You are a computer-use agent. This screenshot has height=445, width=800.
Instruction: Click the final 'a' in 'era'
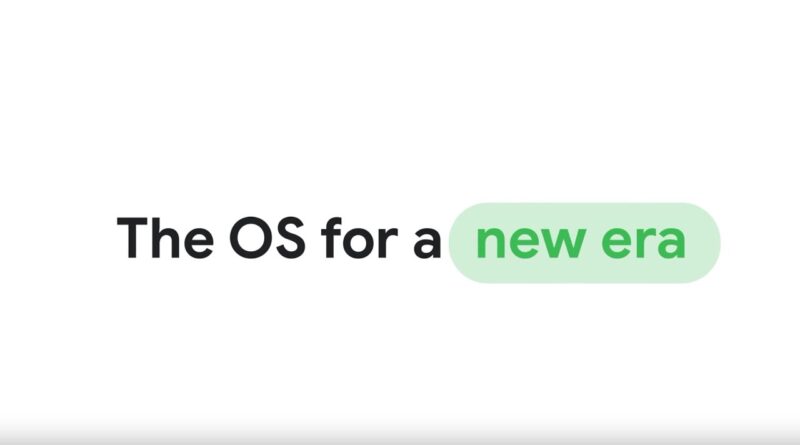click(x=671, y=243)
